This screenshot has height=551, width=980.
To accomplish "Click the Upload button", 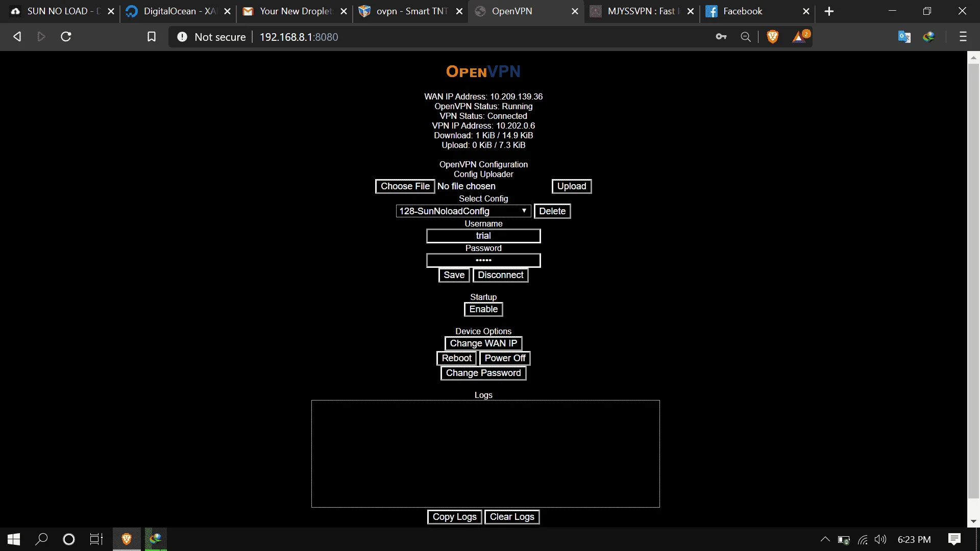I will tap(572, 186).
